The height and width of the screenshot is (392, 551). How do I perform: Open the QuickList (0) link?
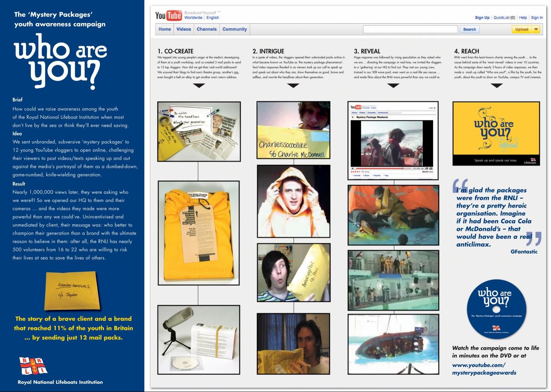[504, 18]
